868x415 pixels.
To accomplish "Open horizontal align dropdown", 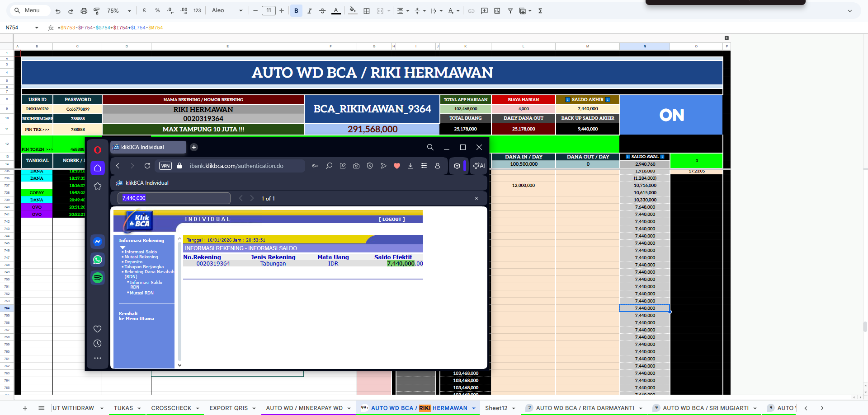I will click(403, 11).
